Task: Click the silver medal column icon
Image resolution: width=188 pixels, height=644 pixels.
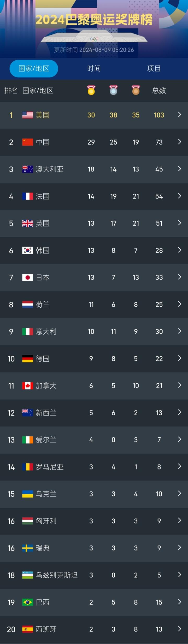Action: (x=113, y=90)
